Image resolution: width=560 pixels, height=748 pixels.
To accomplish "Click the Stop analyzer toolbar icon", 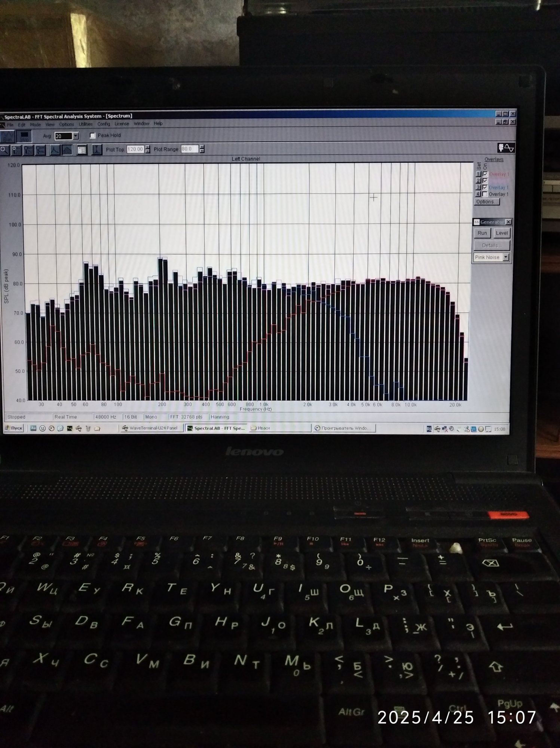I will point(24,137).
